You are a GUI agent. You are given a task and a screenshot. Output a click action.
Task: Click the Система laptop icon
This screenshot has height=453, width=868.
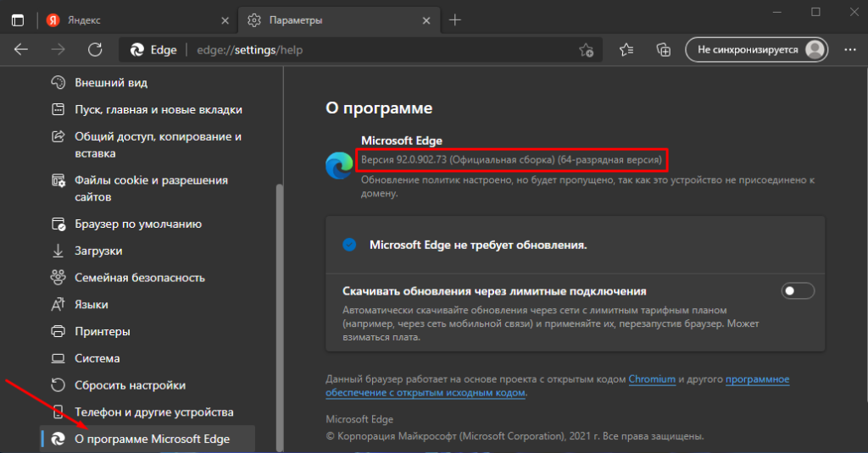(x=58, y=358)
